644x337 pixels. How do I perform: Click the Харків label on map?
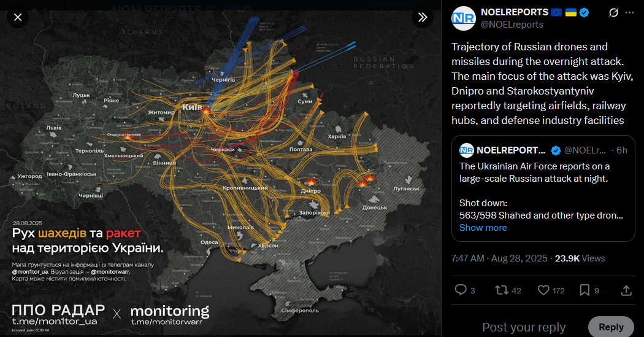[337, 136]
